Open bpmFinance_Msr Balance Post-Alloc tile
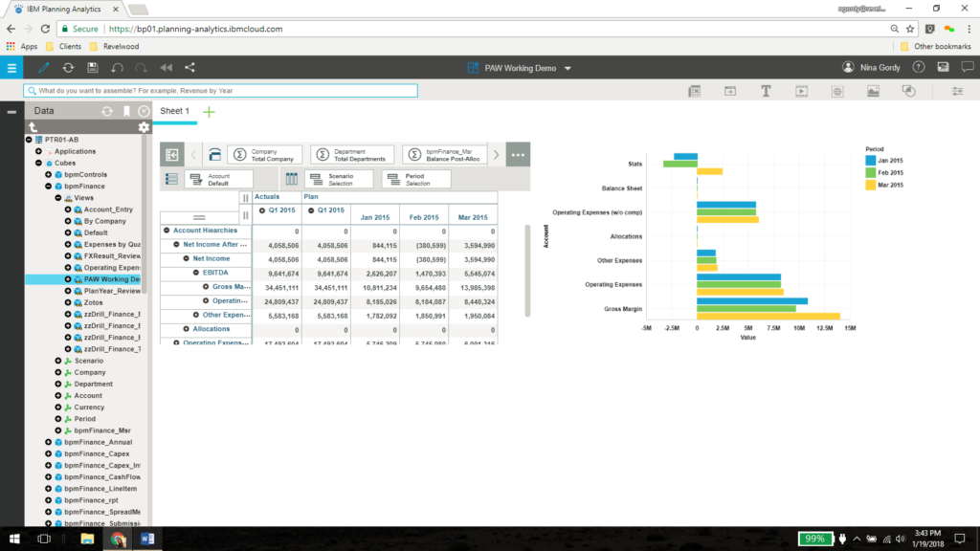 [445, 155]
